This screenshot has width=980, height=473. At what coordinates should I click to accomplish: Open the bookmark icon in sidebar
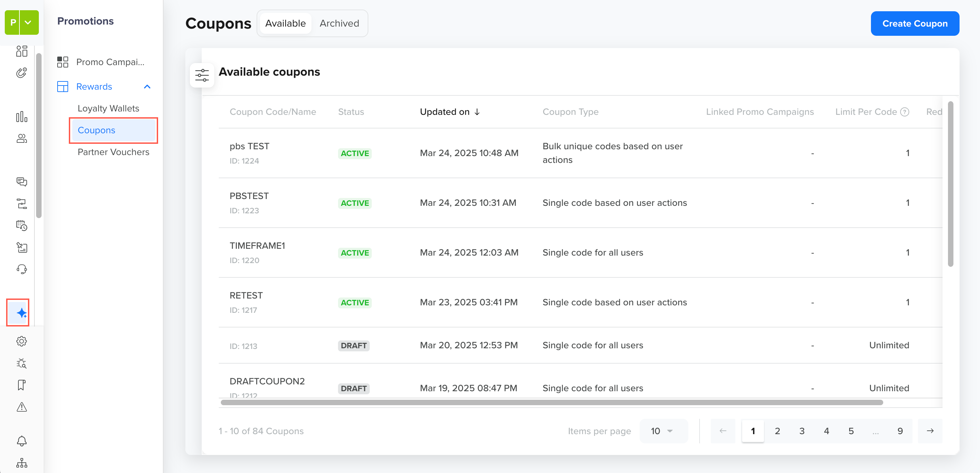click(x=22, y=385)
